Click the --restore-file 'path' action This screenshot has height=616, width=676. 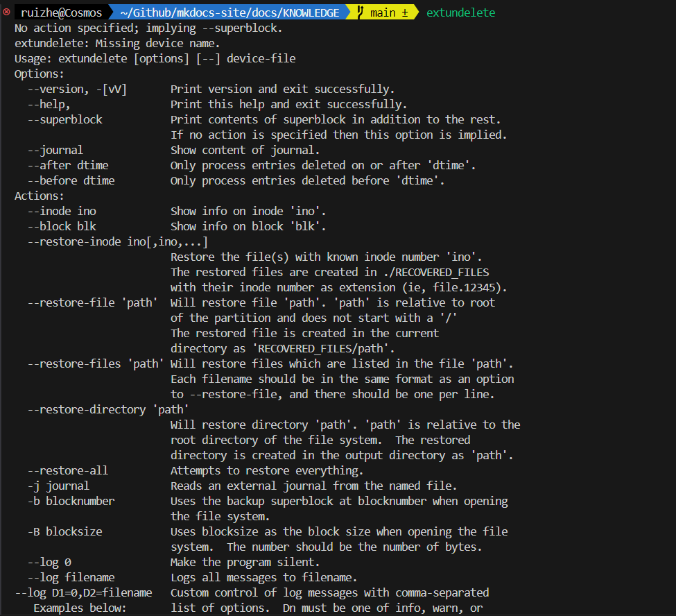click(92, 302)
